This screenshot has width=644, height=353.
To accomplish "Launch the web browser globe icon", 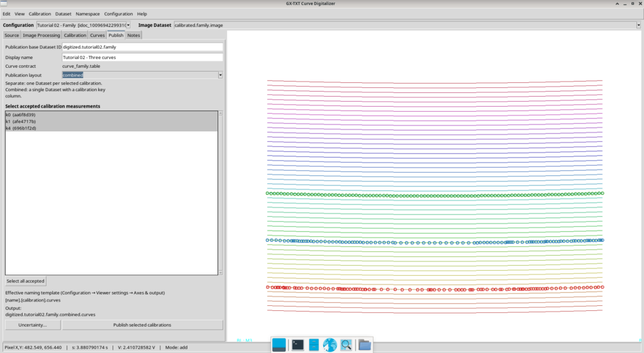I will 330,345.
